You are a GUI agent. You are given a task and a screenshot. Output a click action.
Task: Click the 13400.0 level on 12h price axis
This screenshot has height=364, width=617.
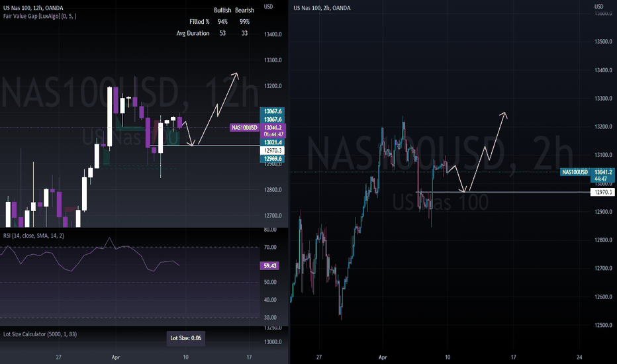(273, 34)
